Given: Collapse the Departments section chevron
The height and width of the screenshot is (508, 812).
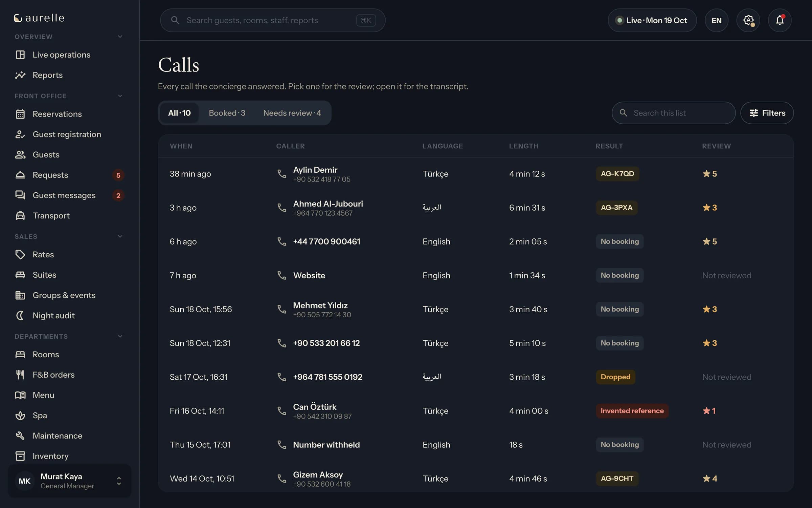Looking at the screenshot, I should (x=120, y=336).
